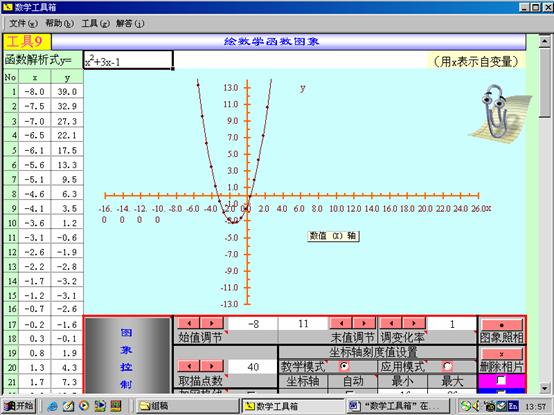Increase plot point count with right arrow
Image resolution: width=554 pixels, height=415 pixels.
tap(212, 366)
